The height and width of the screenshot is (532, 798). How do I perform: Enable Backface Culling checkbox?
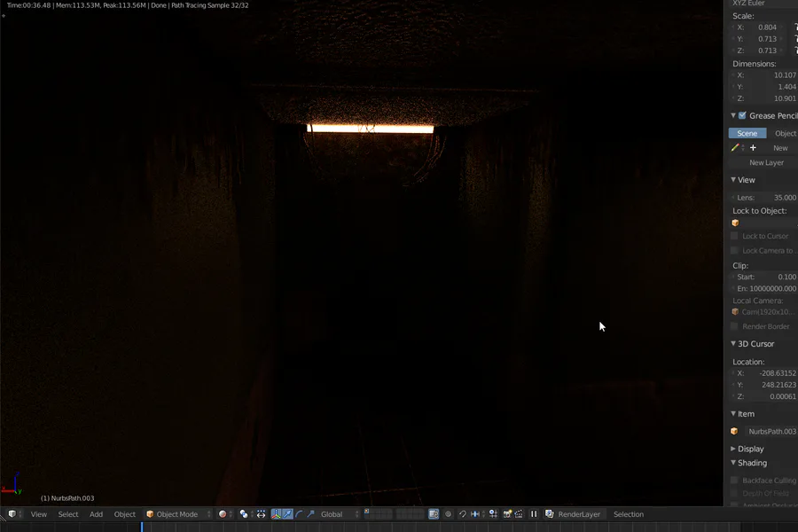(x=734, y=480)
